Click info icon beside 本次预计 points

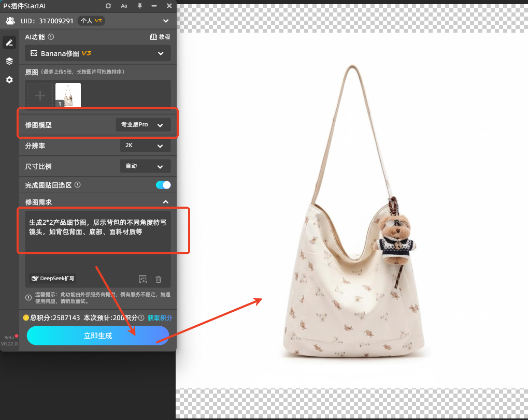point(142,318)
